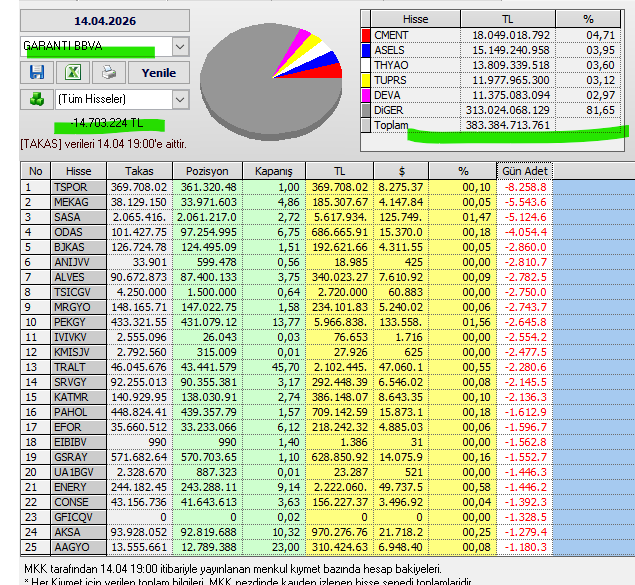Select the KMISJV stock cell
The width and height of the screenshot is (635, 585).
(79, 352)
